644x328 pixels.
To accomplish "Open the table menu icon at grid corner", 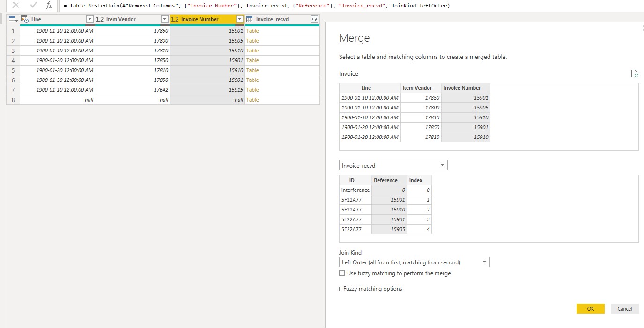I will coord(13,19).
